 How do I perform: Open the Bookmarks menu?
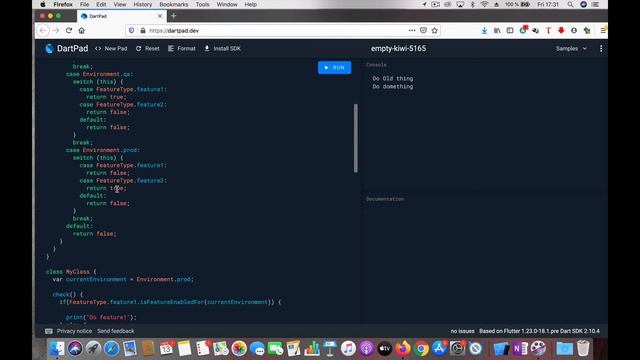174,4
